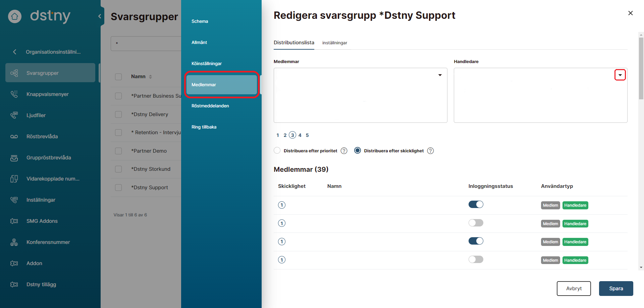Open the Ljudfiler sidebar item
Viewport: 644px width, 308px height.
click(x=36, y=115)
